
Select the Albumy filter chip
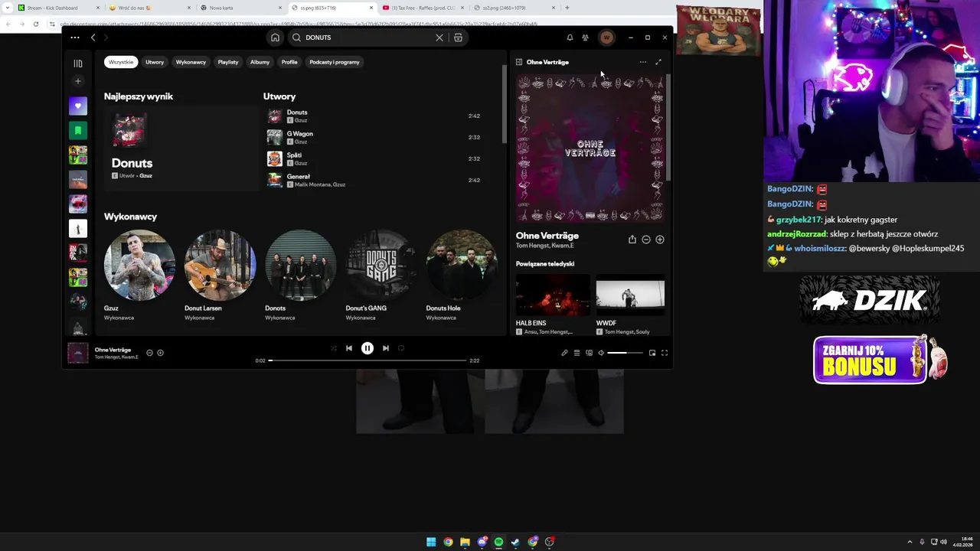[x=260, y=62]
